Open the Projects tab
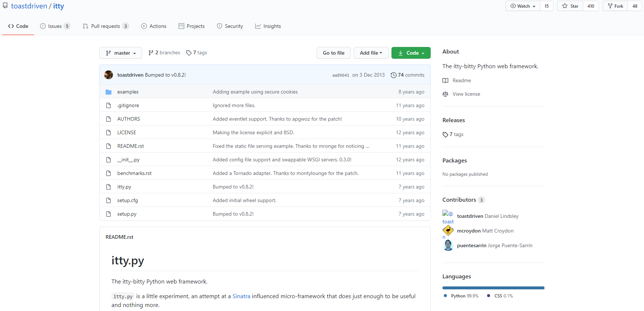The width and height of the screenshot is (644, 311). tap(191, 26)
